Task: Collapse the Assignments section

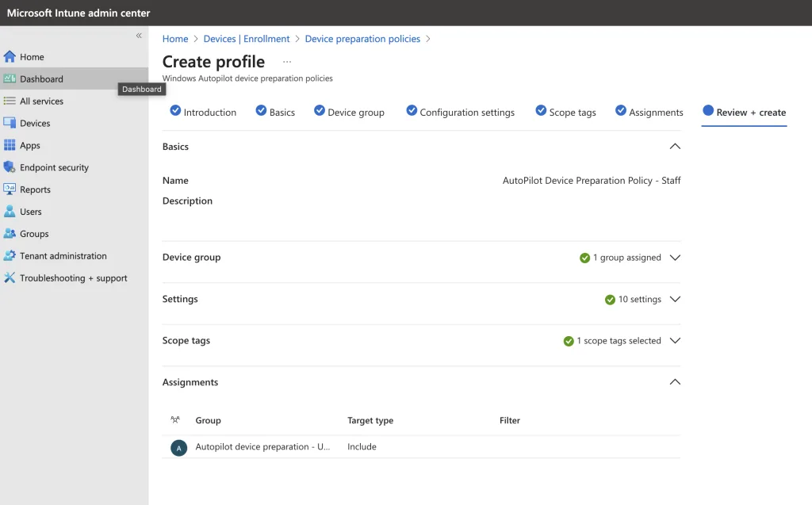Action: click(x=675, y=382)
